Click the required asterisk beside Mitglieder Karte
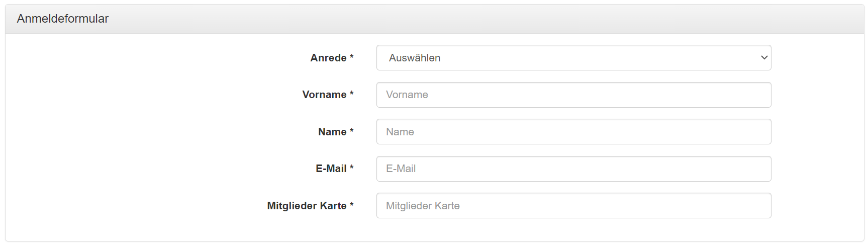868x245 pixels. [x=352, y=205]
